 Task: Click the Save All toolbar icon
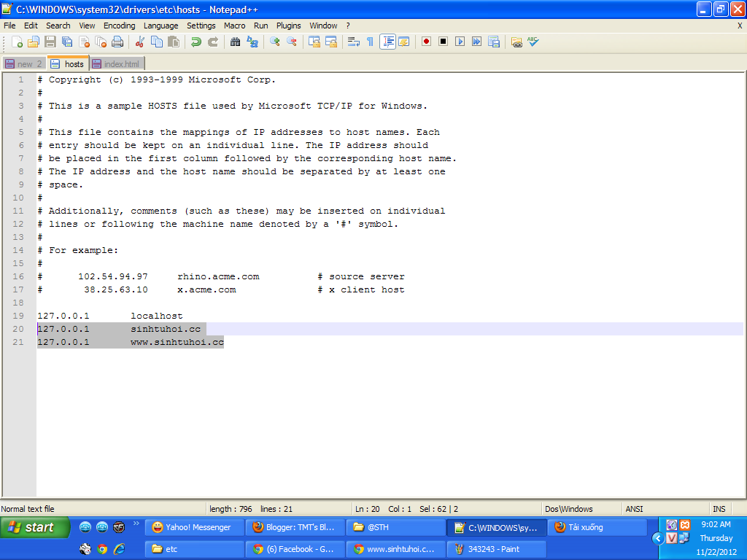(67, 42)
